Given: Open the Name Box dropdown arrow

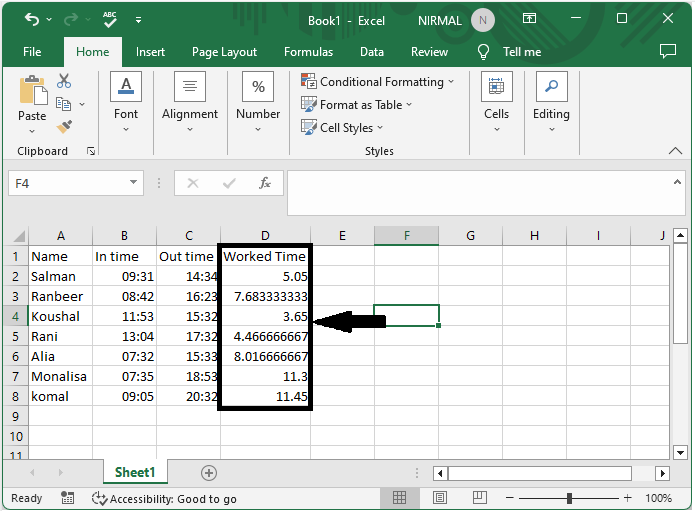Looking at the screenshot, I should pyautogui.click(x=134, y=184).
